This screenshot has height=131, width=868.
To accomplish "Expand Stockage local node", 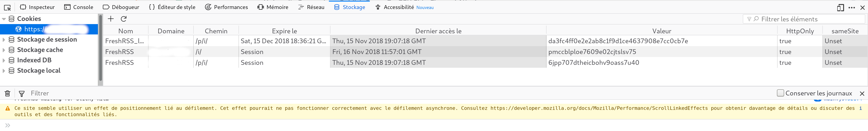I will click(x=4, y=71).
